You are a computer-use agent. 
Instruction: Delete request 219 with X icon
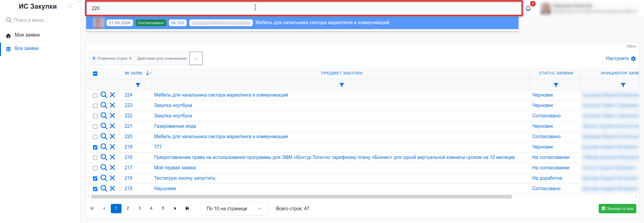pyautogui.click(x=112, y=147)
